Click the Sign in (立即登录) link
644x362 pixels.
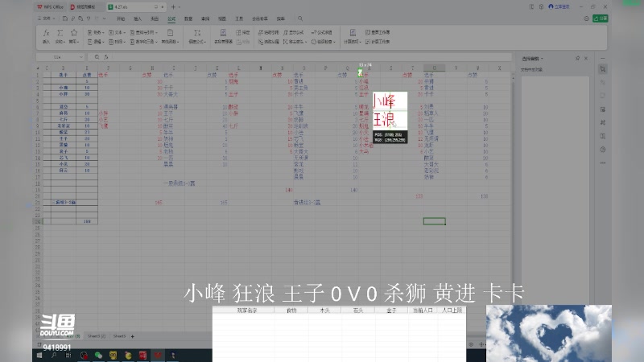click(559, 6)
